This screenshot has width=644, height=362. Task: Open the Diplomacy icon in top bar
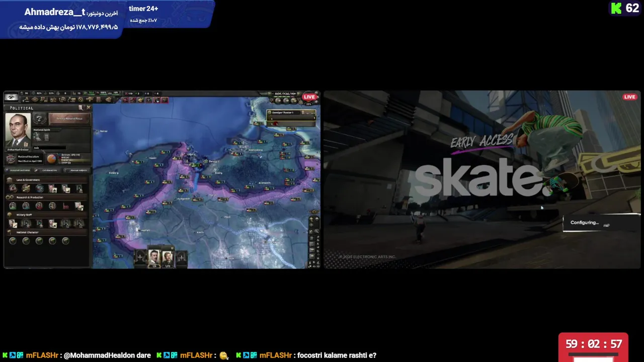click(53, 100)
